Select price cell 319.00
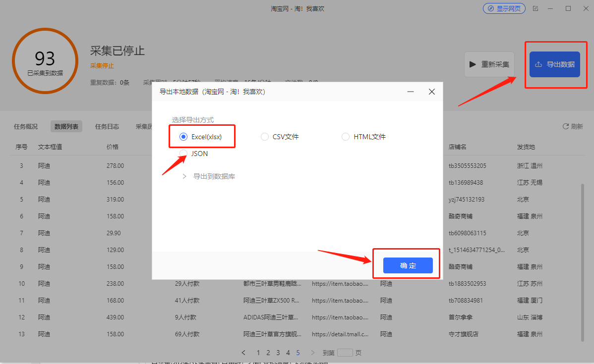Image resolution: width=594 pixels, height=364 pixels. (x=115, y=200)
